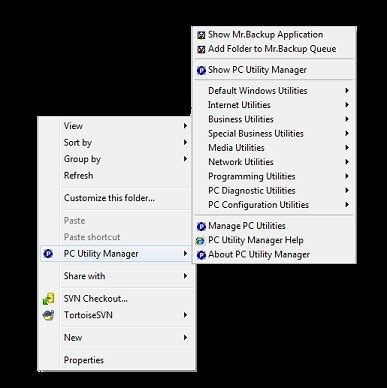Click the TortoiseSVN tortoise icon
Image resolution: width=387 pixels, height=388 pixels.
[x=49, y=315]
